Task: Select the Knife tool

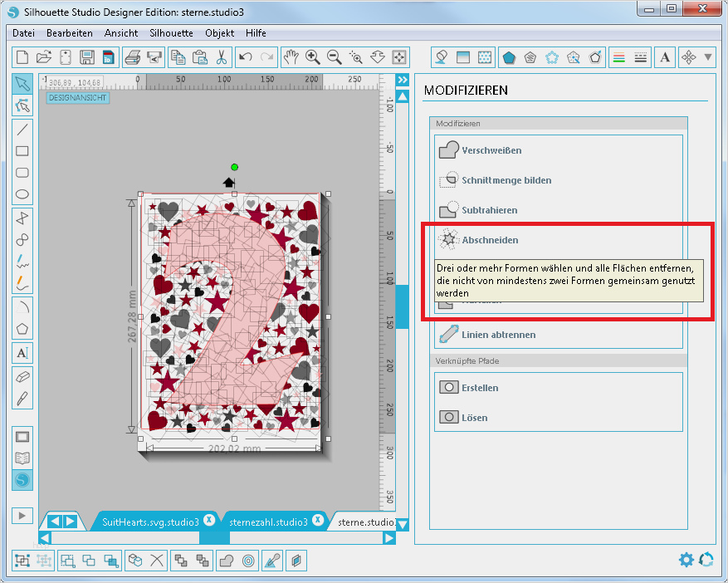Action: coord(22,397)
